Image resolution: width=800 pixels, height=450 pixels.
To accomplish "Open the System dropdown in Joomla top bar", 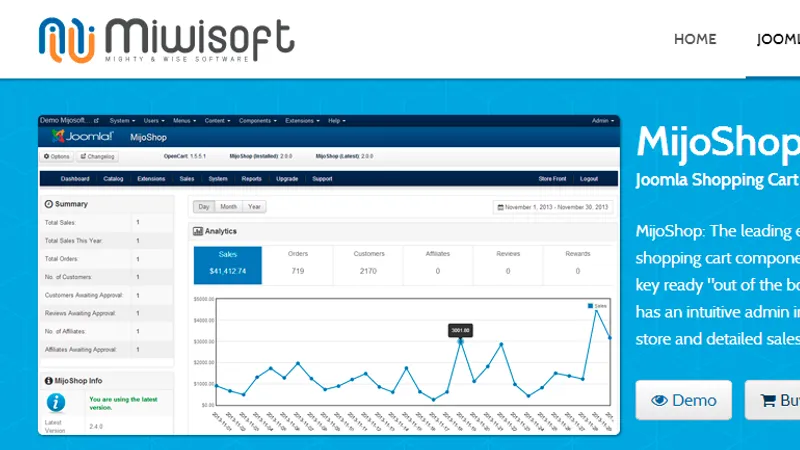I will point(122,121).
